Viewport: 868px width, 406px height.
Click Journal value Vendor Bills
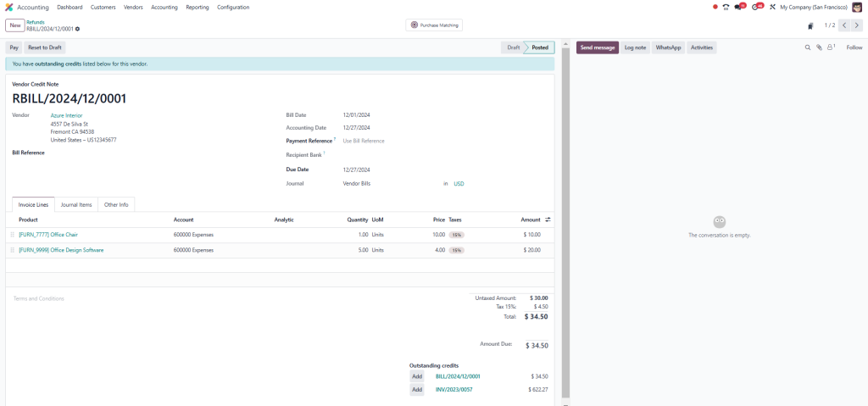pos(357,183)
